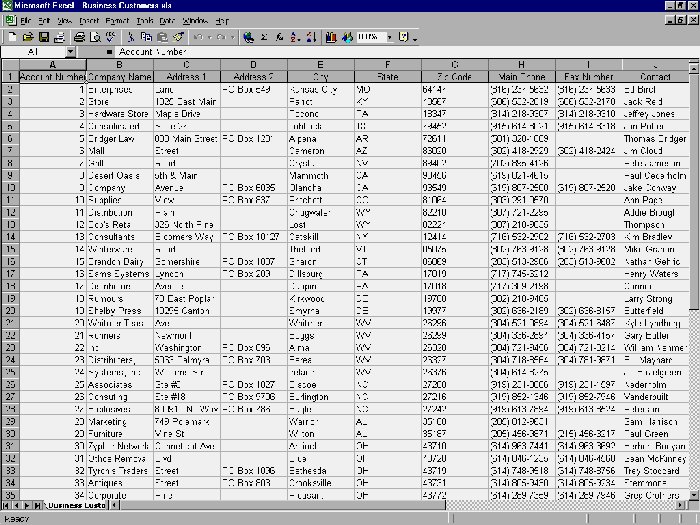Select the Format Painter brush icon
Viewport: 700px width, 525px height.
pos(179,37)
